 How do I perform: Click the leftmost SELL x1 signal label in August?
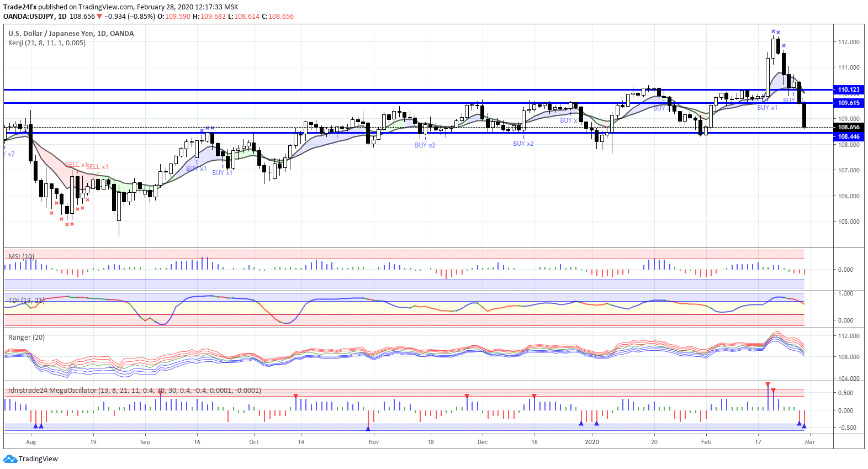click(x=77, y=165)
